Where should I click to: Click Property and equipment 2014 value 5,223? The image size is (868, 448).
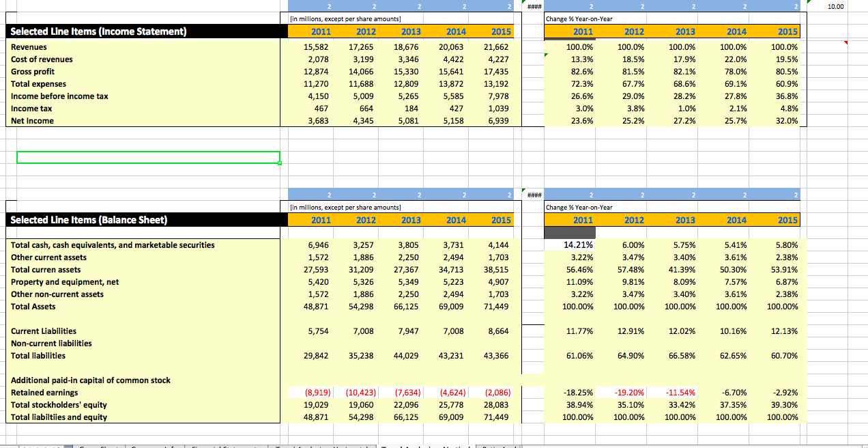(x=454, y=282)
